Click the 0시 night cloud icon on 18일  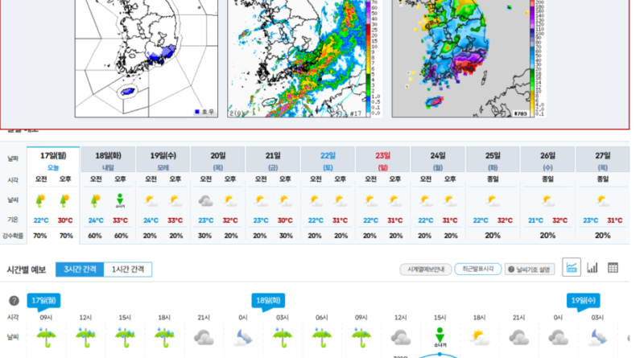[x=243, y=337]
